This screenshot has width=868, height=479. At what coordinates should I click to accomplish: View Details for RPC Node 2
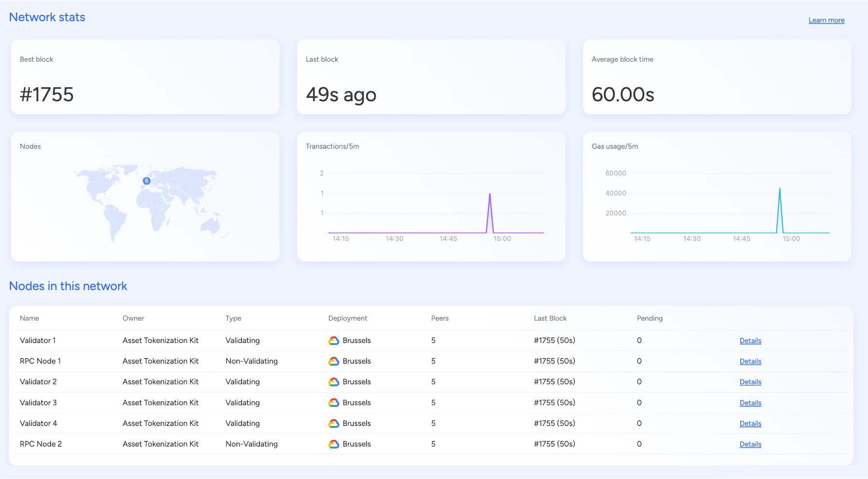(750, 444)
